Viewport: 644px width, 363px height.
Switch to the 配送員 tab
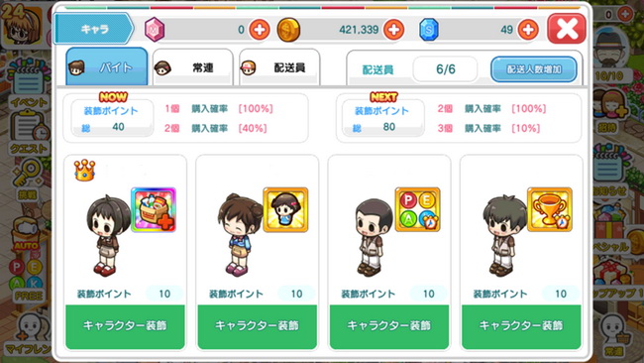coord(279,67)
